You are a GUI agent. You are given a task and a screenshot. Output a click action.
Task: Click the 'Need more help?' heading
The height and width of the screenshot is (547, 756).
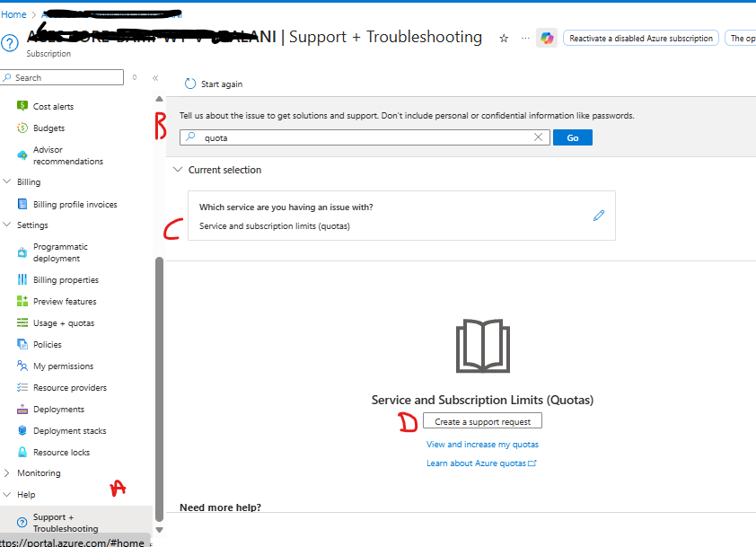click(220, 507)
